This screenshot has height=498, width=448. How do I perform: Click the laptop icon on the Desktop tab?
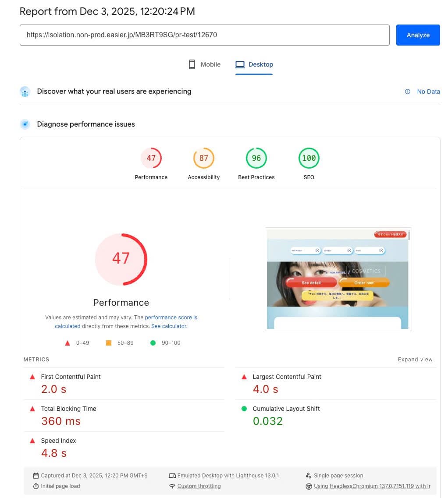(239, 64)
